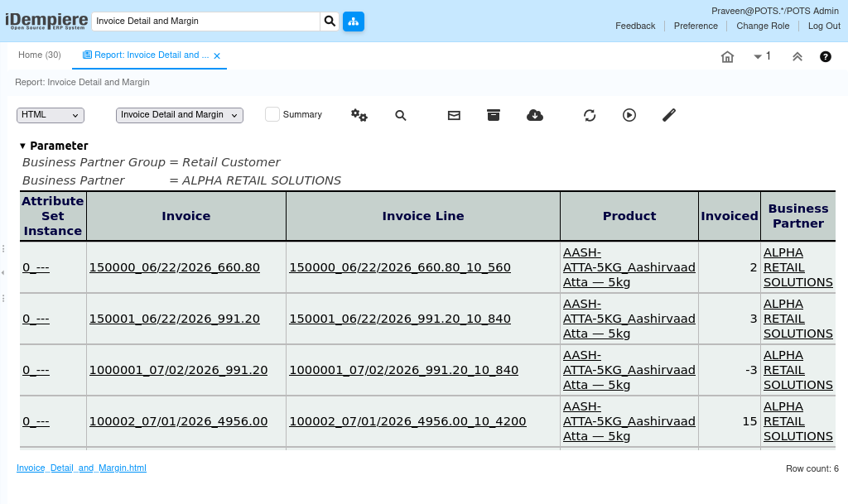Screen dimensions: 848x504
Task: Close the Invoice Detail report tab
Action: point(217,55)
